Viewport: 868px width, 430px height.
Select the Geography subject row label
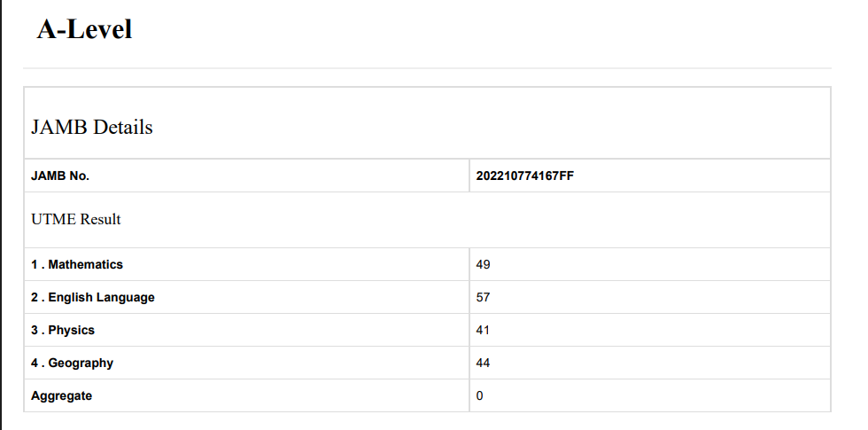pos(73,363)
